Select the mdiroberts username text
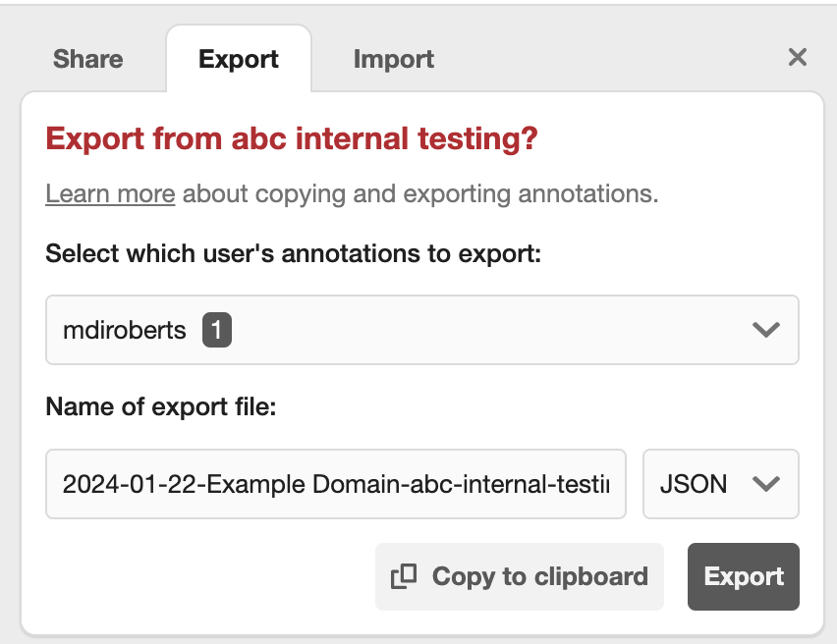Screen dimensions: 837x644 (x=125, y=330)
